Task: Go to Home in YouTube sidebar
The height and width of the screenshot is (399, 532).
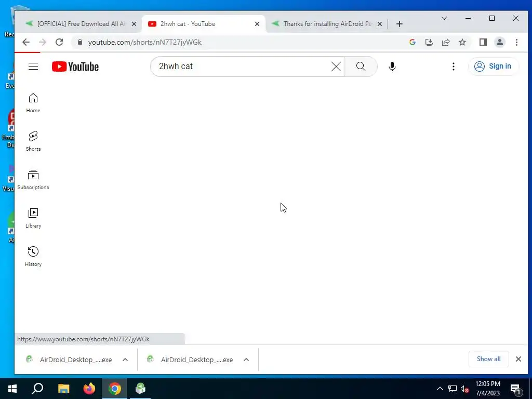Action: [x=33, y=103]
